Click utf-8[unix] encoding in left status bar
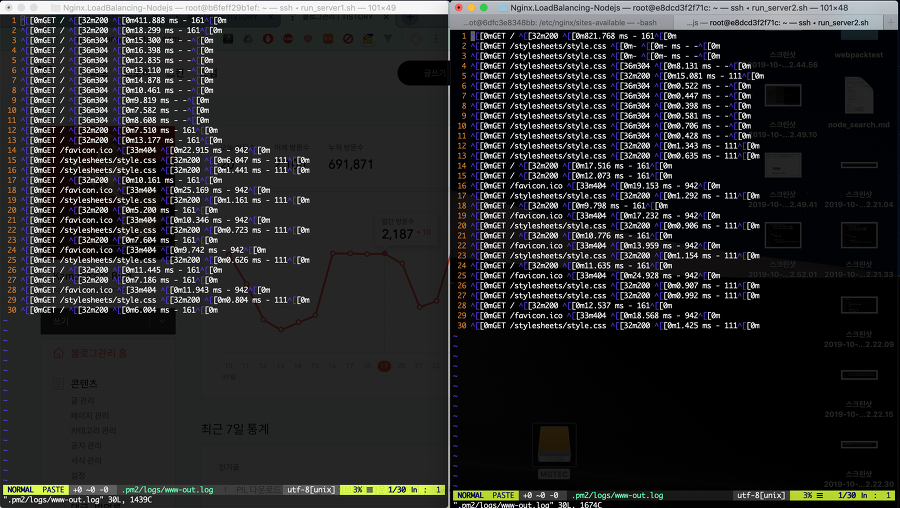Image resolution: width=900 pixels, height=508 pixels. click(311, 490)
